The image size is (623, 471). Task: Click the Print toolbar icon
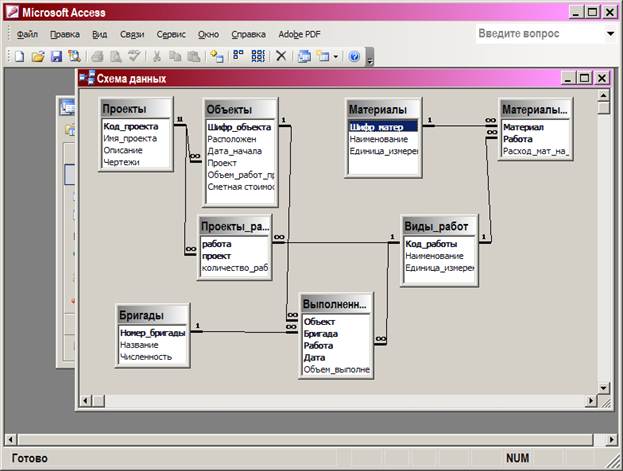(97, 56)
